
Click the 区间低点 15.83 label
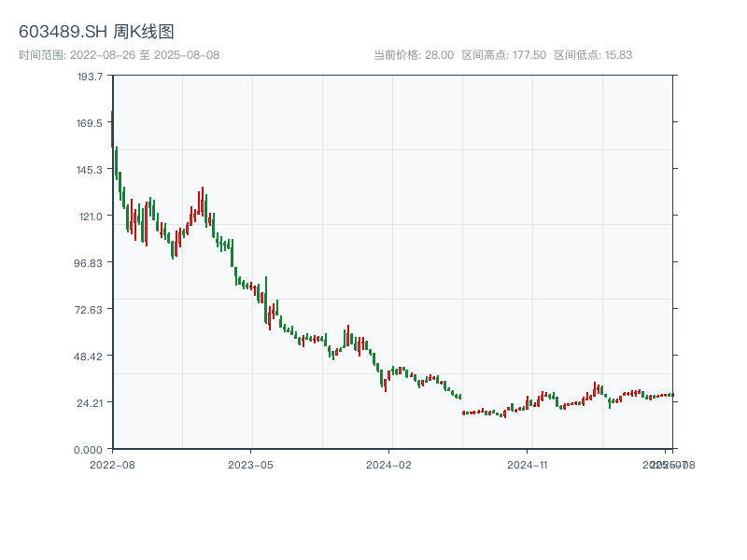point(593,55)
